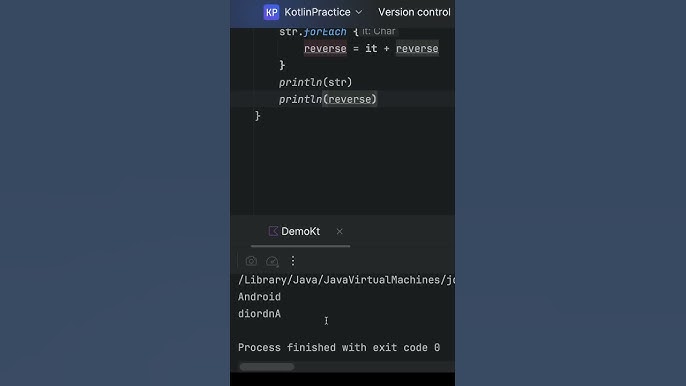Expand the chevron beside KotlinPractice
Image resolution: width=686 pixels, height=386 pixels.
point(359,12)
